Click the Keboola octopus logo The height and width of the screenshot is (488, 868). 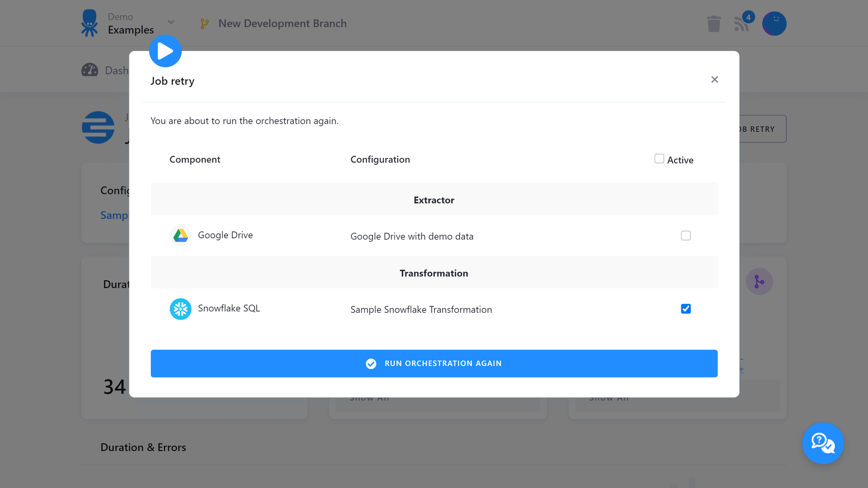point(89,23)
